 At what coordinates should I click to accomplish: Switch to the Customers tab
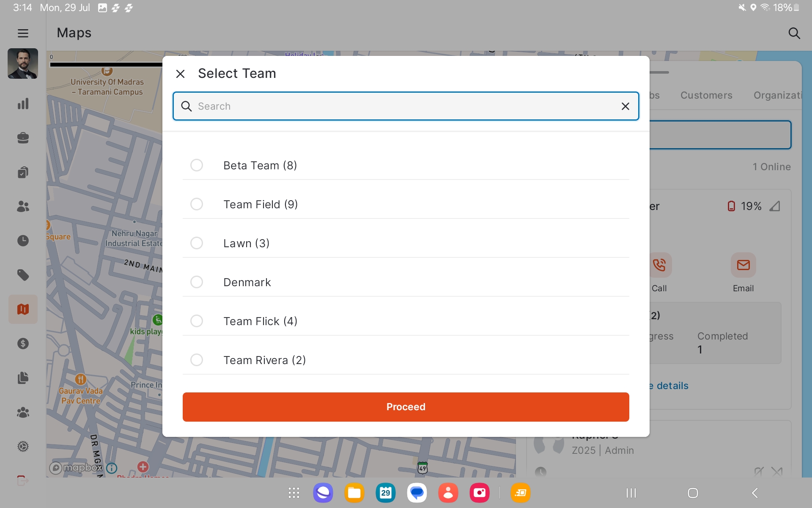click(x=706, y=95)
